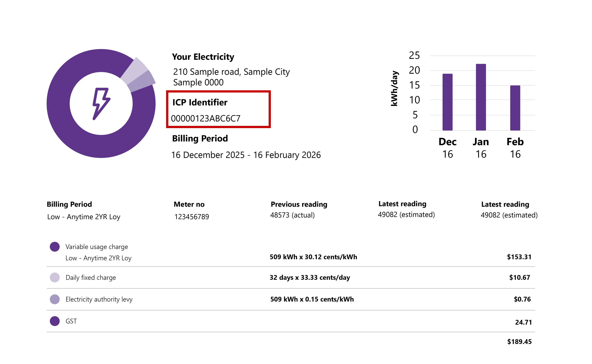Select the Jan 16 usage bar
Screen dimensions: 592x364
pyautogui.click(x=481, y=97)
